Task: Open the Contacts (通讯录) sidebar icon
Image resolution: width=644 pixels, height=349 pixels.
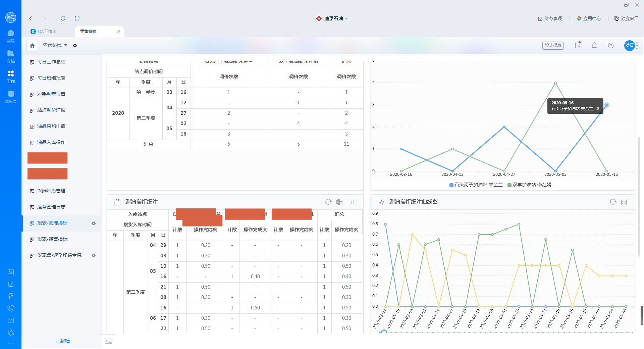Action: pos(11,97)
